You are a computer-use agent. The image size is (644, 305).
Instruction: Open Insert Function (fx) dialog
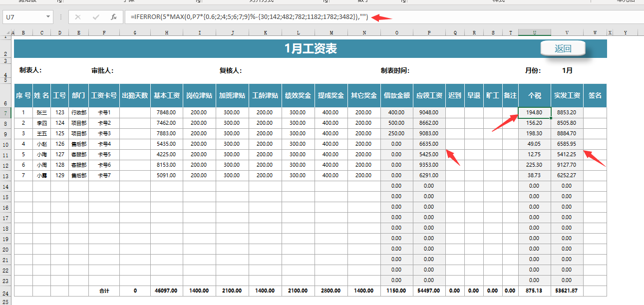pos(114,17)
